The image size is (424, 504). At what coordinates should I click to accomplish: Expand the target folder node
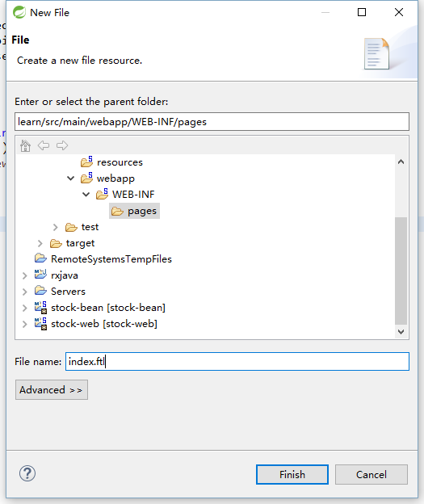pos(40,243)
